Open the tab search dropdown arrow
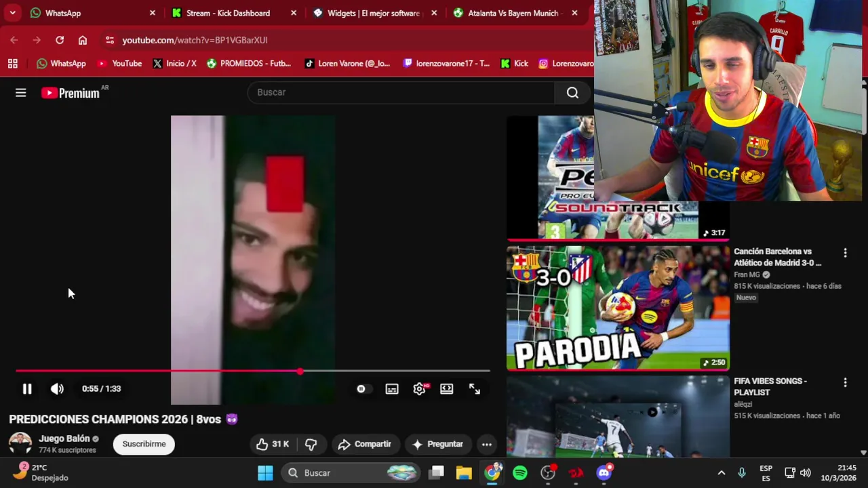868x488 pixels. [12, 13]
